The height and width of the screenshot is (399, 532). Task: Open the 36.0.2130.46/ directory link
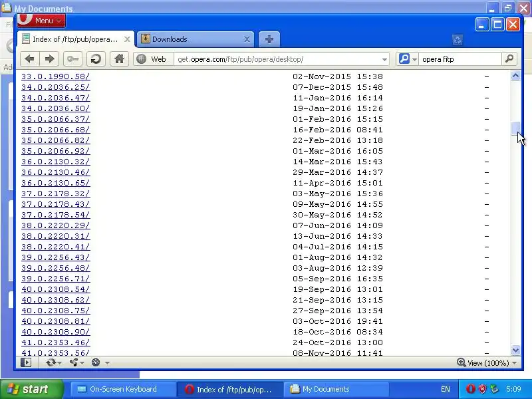point(56,172)
